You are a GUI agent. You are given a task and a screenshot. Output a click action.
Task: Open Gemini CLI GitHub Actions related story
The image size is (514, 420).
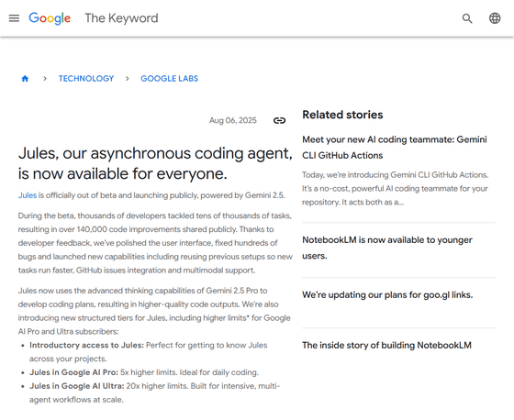(395, 148)
